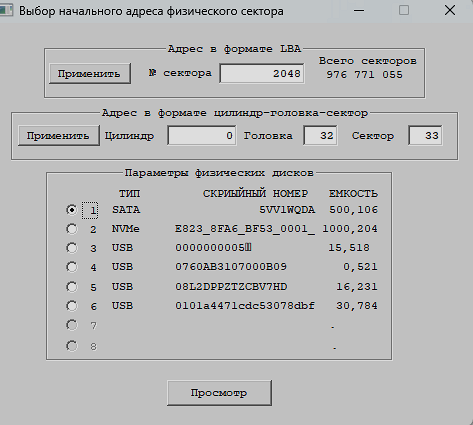The image size is (473, 425).
Task: Click the SATA type label
Action: [x=126, y=210]
